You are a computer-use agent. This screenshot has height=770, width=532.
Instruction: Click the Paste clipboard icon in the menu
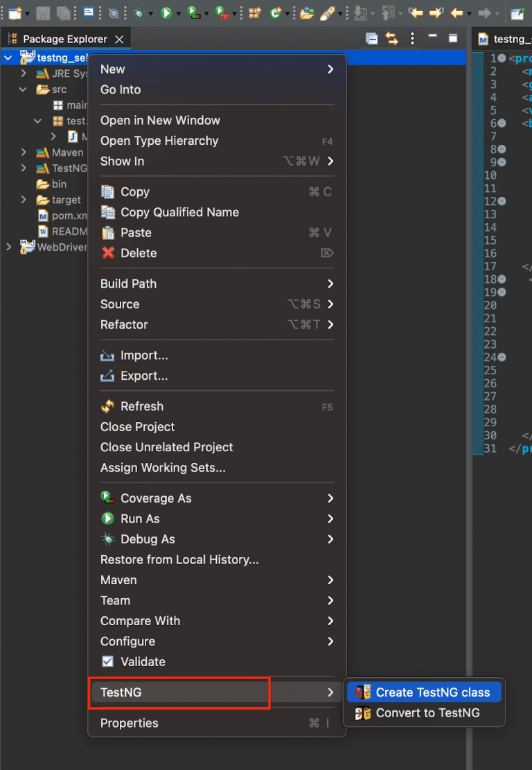pos(107,233)
